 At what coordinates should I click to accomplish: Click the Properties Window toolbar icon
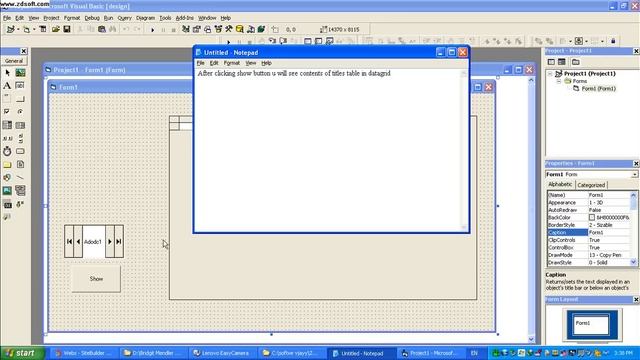coord(197,29)
